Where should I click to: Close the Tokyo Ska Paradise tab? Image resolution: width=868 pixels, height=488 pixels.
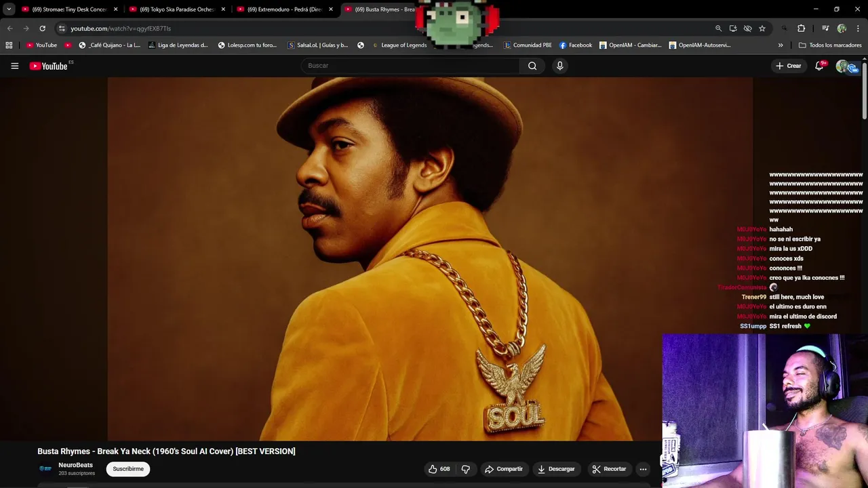[223, 9]
